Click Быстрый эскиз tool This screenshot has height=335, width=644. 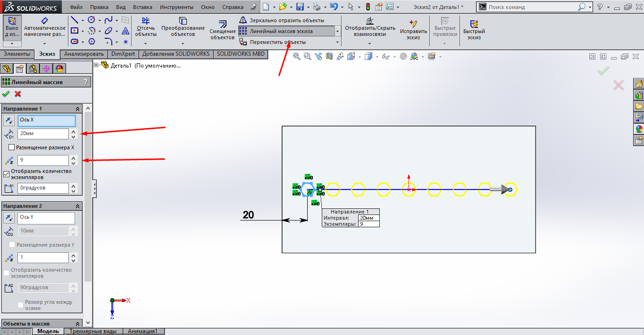pyautogui.click(x=474, y=30)
